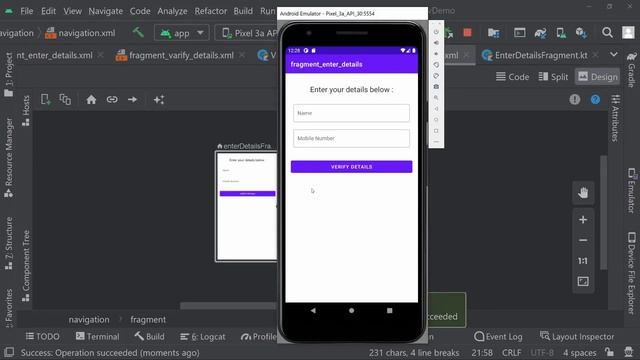640x360 pixels.
Task: Zoom in with plus button
Action: (x=583, y=220)
